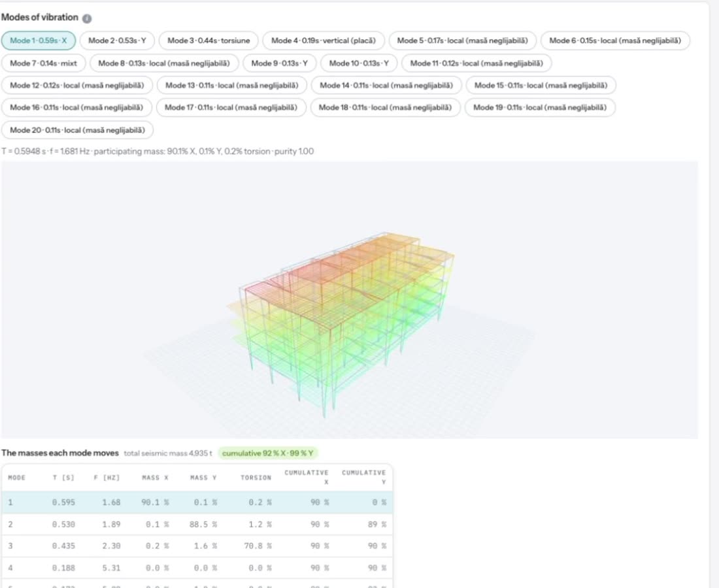Select the mode 2 row period 0.530

point(63,524)
